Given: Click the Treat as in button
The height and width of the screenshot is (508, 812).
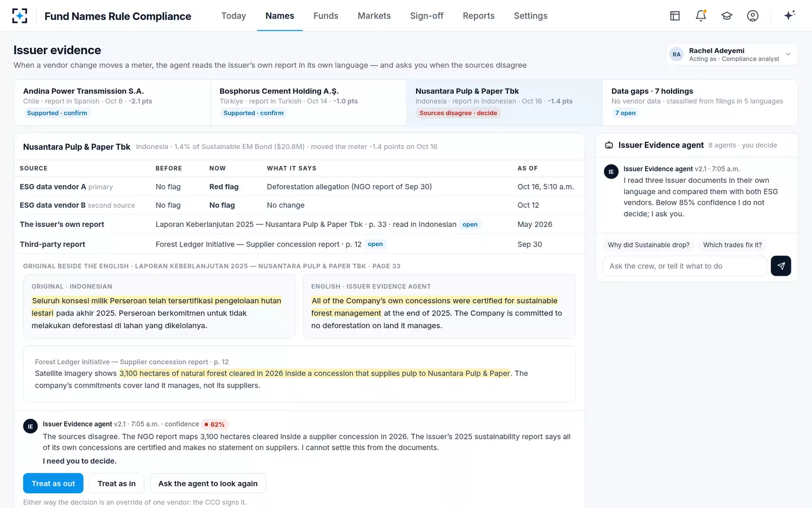Looking at the screenshot, I should [x=117, y=484].
